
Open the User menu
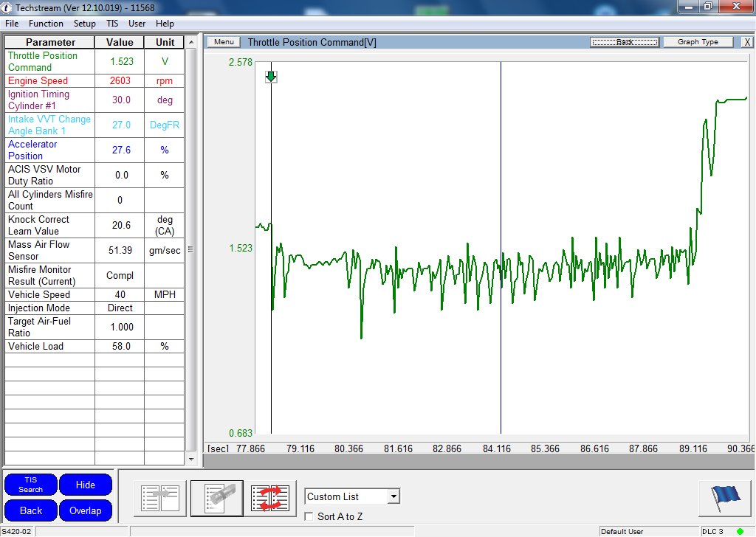137,23
